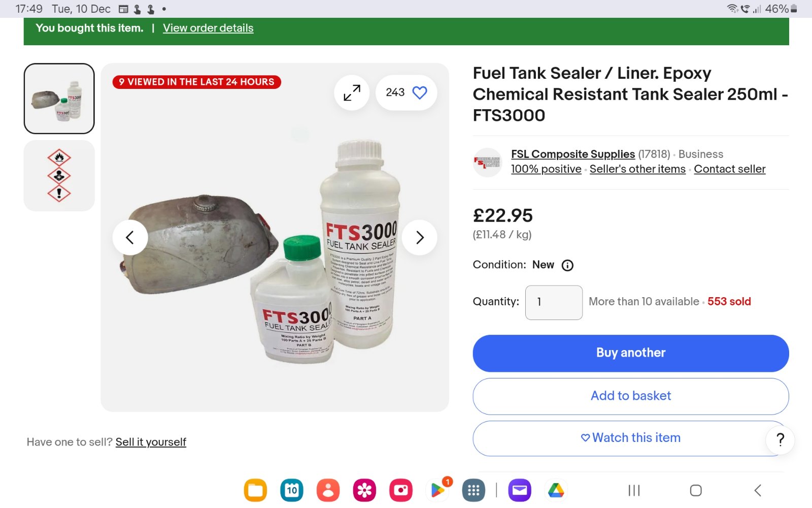
Task: View Seller's other items
Action: click(x=637, y=169)
